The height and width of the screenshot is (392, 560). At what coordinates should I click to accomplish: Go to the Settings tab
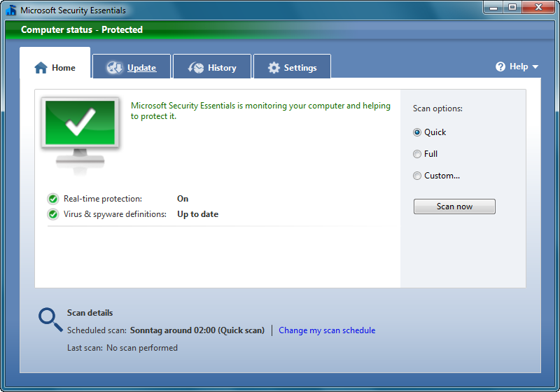[x=300, y=68]
